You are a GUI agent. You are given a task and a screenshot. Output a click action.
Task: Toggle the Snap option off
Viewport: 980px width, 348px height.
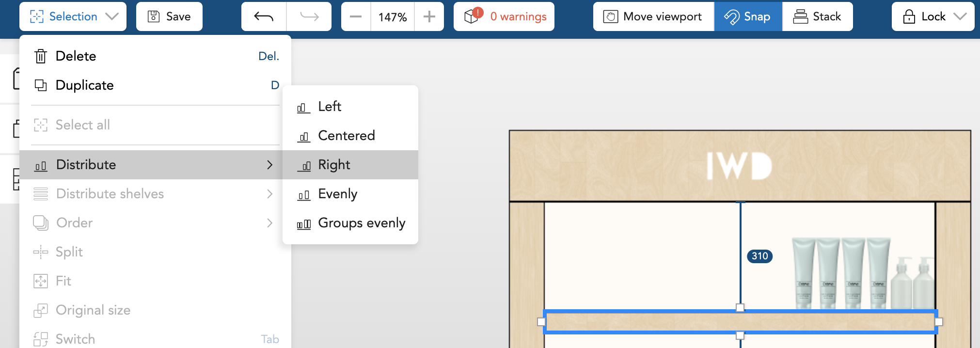point(748,16)
